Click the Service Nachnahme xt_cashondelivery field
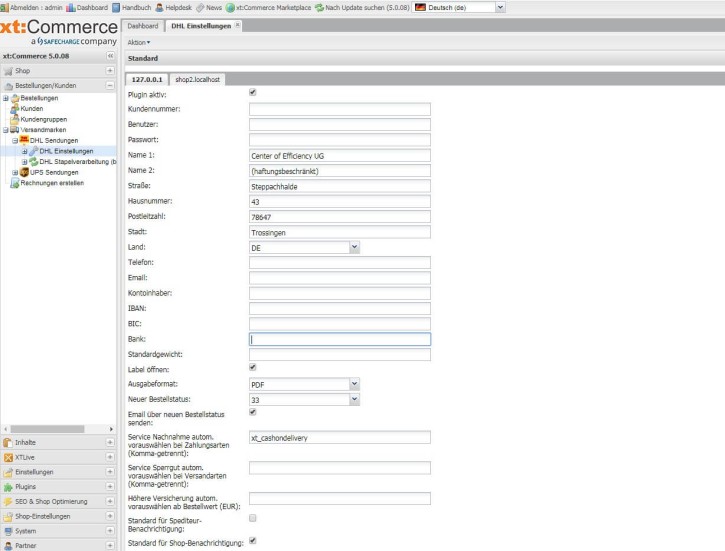Screen dimensions: 725x551 click(340, 437)
